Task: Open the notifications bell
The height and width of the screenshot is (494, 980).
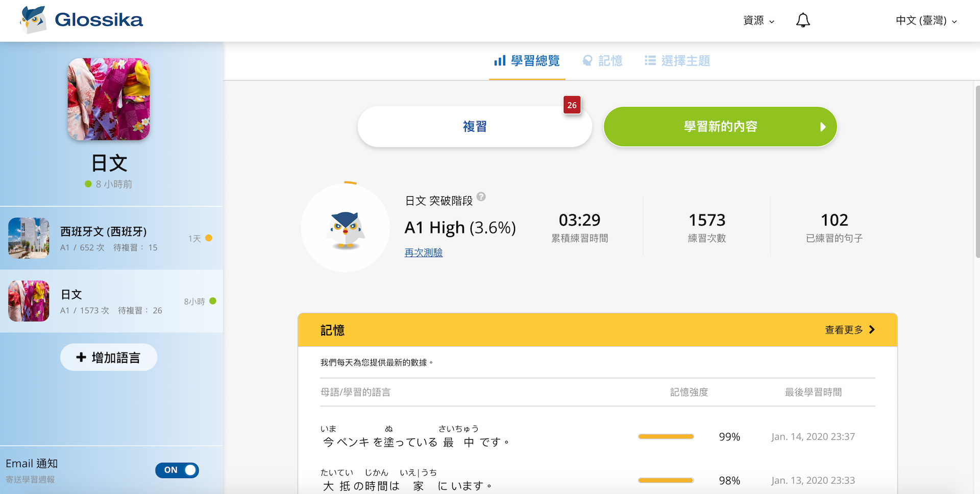Action: (803, 20)
